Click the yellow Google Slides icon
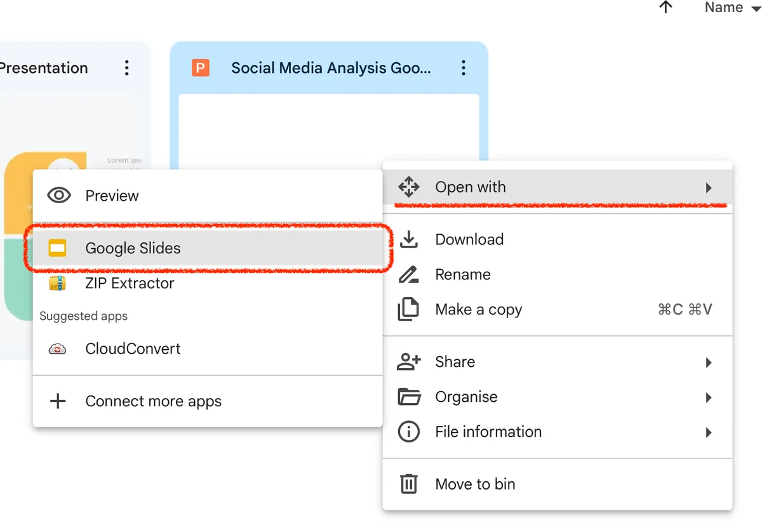This screenshot has height=532, width=762. [58, 248]
